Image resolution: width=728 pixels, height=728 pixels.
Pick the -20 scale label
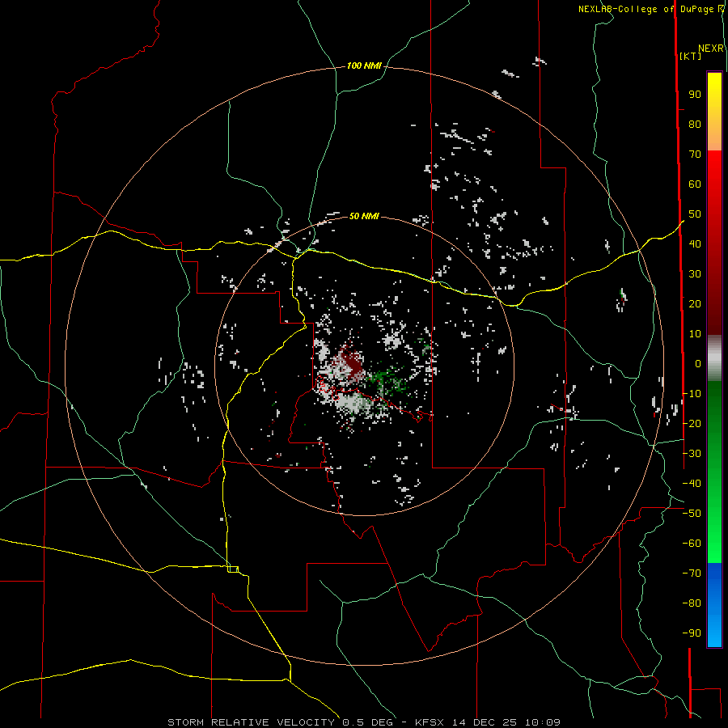[x=692, y=424]
